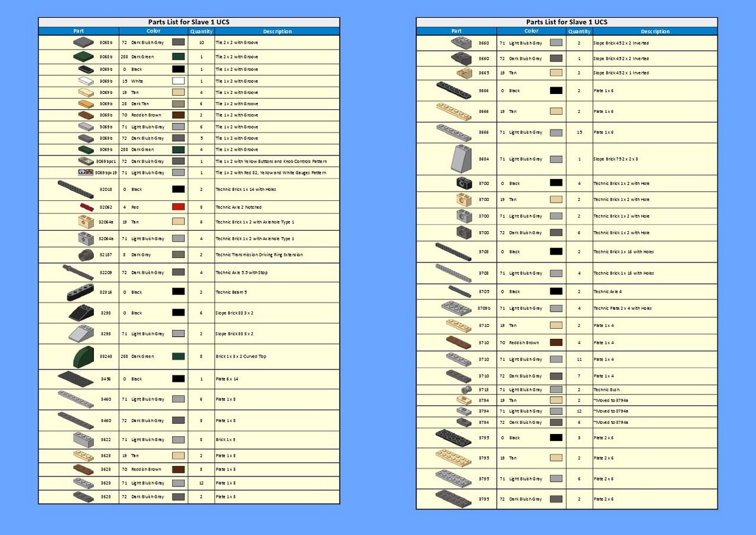Click the Technic Brick 1 x 14 part image
This screenshot has width=756, height=535.
point(76,189)
